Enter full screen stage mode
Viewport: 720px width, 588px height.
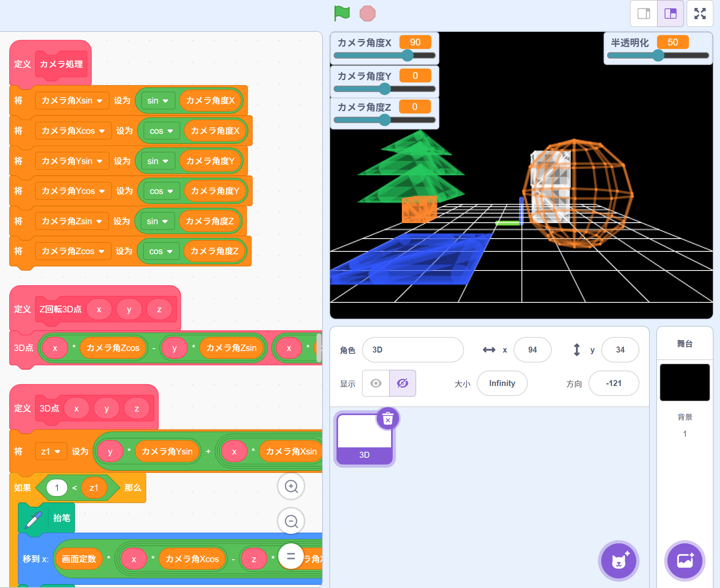700,14
